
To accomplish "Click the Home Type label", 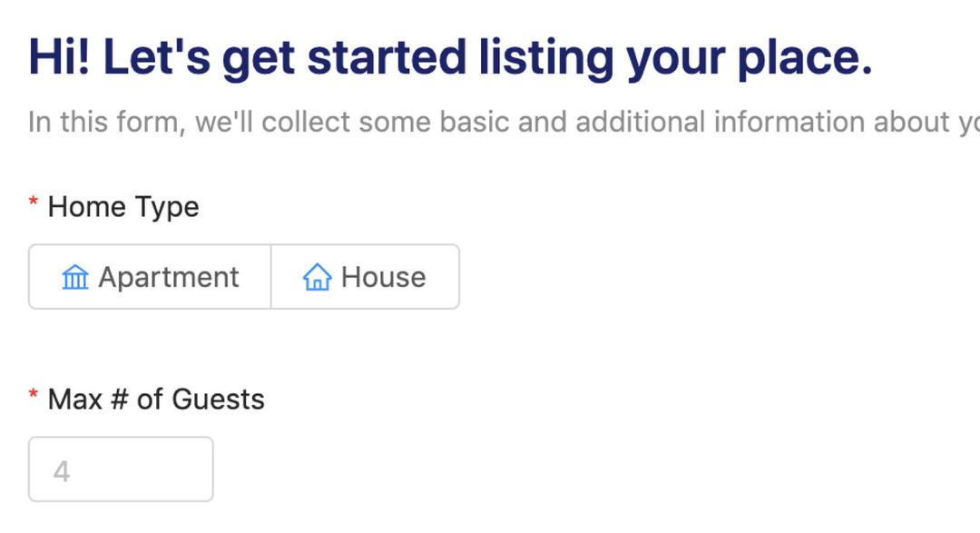I will 122,207.
